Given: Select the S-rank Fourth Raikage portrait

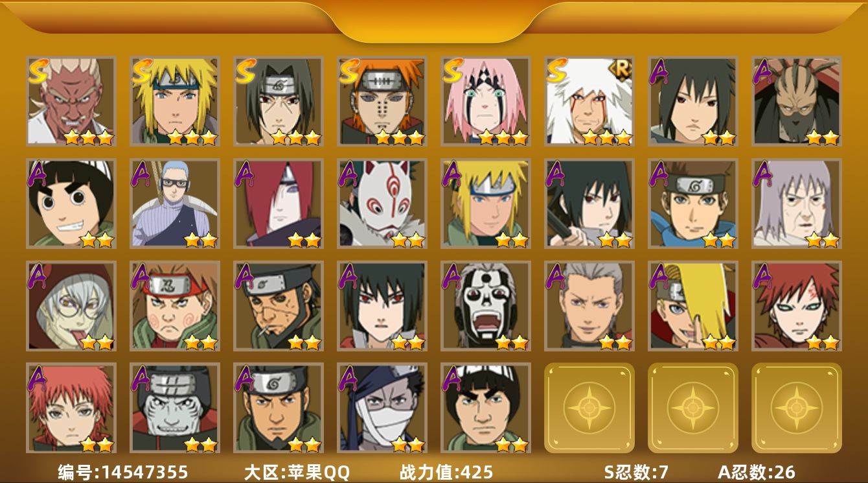Looking at the screenshot, I should click(x=71, y=101).
